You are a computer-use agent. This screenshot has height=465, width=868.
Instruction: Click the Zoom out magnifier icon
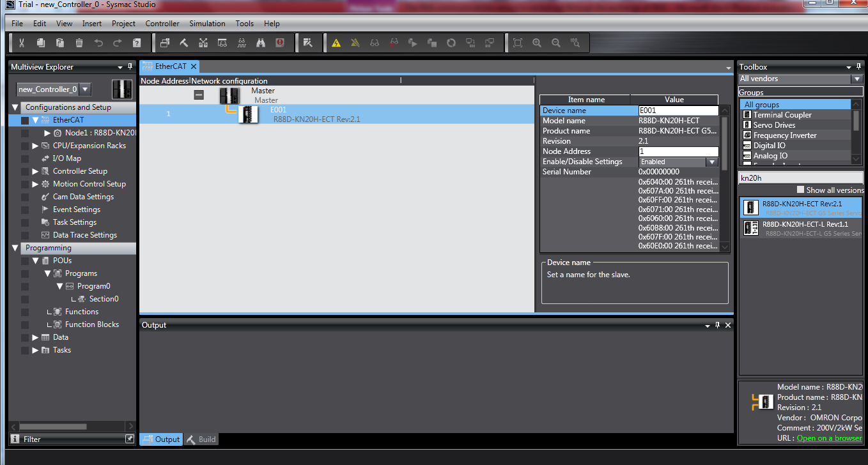tap(556, 43)
